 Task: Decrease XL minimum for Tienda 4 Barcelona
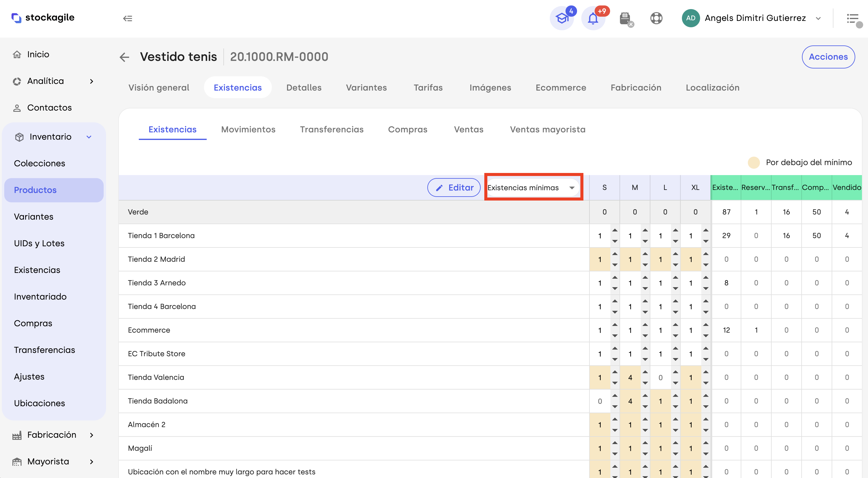pos(706,312)
